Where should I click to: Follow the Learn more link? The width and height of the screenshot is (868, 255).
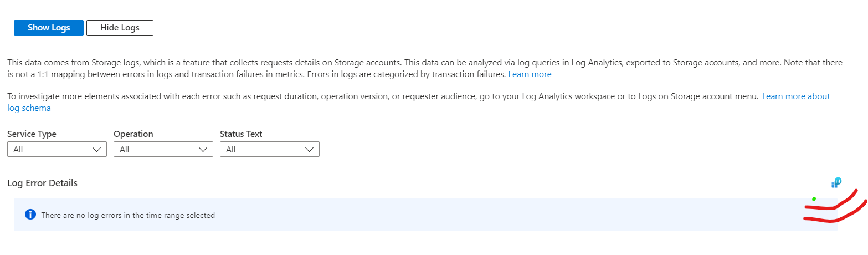[x=530, y=74]
